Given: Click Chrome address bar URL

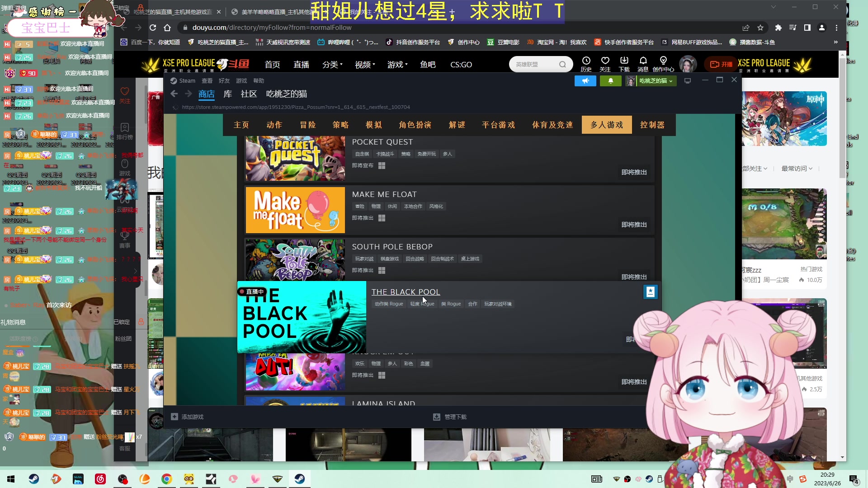Looking at the screenshot, I should point(272,28).
